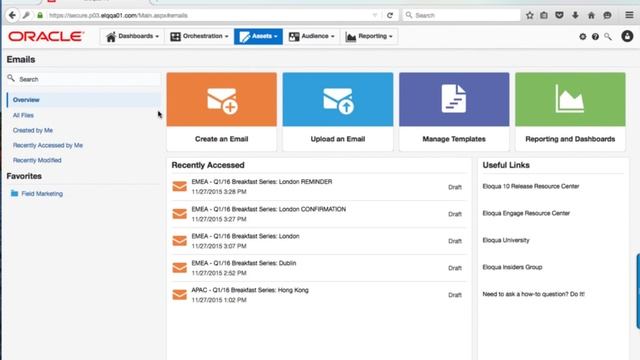Click Draft status of Dublin email
This screenshot has width=640, height=360.
click(x=455, y=268)
